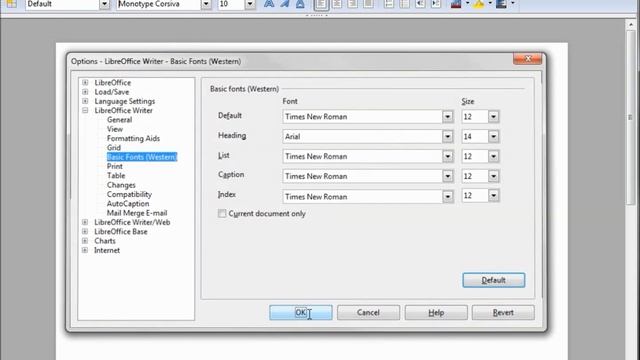Increase paragraph indent in Writer toolbar
The width and height of the screenshot is (640, 360).
(436, 4)
